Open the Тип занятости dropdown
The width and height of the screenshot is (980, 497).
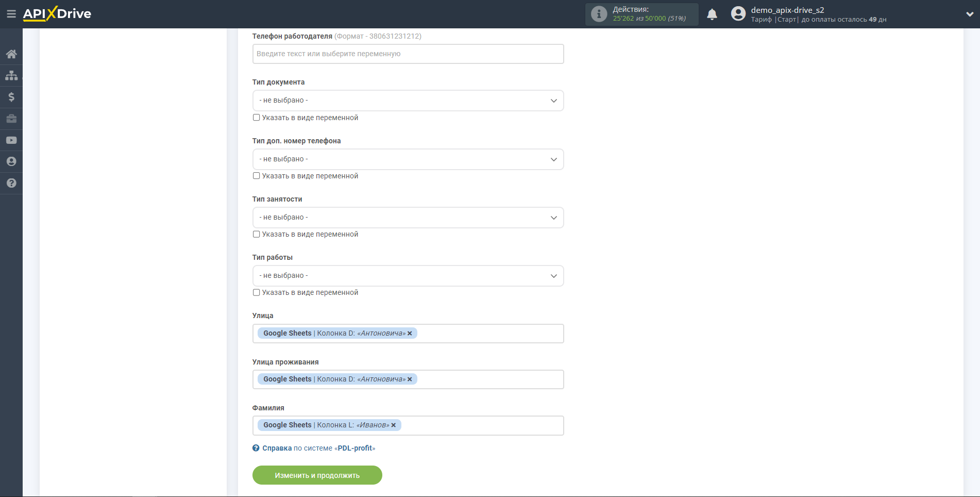408,218
